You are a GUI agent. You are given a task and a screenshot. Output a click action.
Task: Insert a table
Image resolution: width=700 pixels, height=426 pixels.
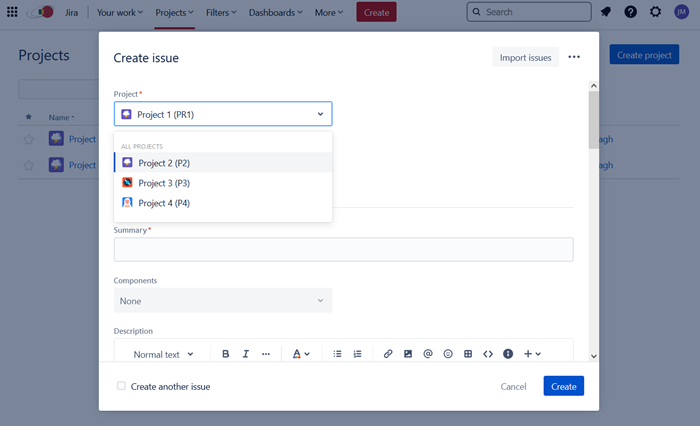pyautogui.click(x=468, y=354)
